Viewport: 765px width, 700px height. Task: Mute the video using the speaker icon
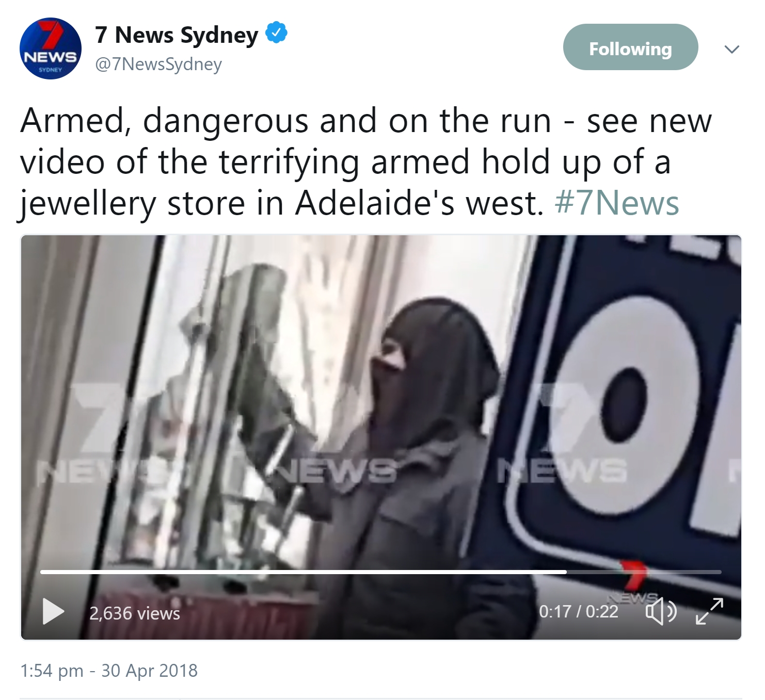click(661, 612)
